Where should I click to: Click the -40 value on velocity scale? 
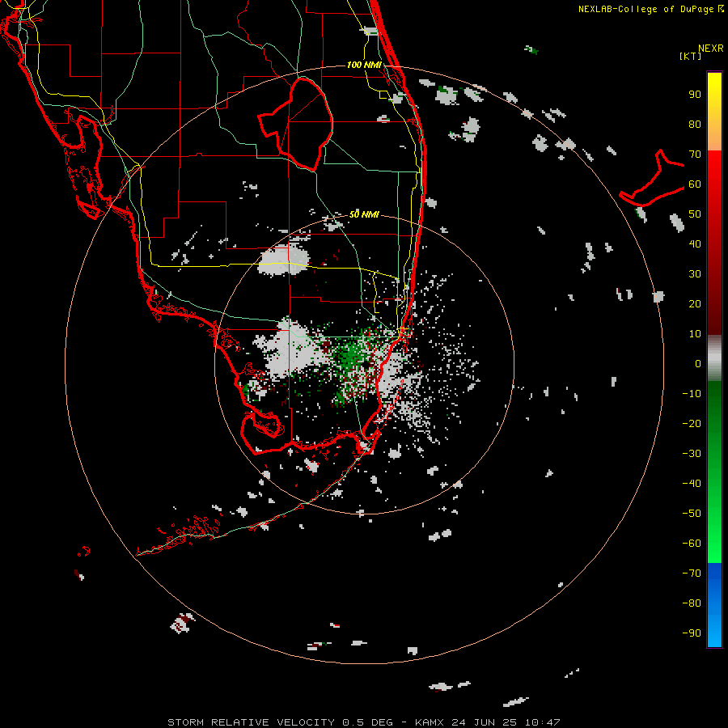click(x=692, y=484)
